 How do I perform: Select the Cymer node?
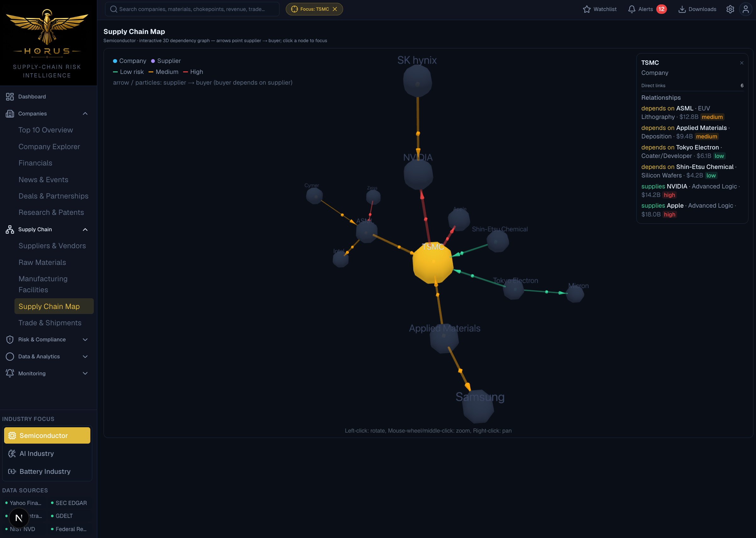click(314, 196)
